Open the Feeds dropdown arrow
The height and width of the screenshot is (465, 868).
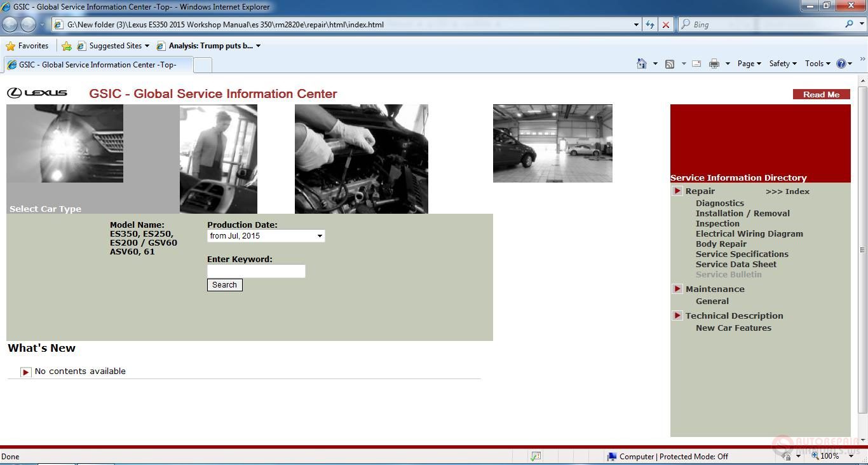coord(684,64)
